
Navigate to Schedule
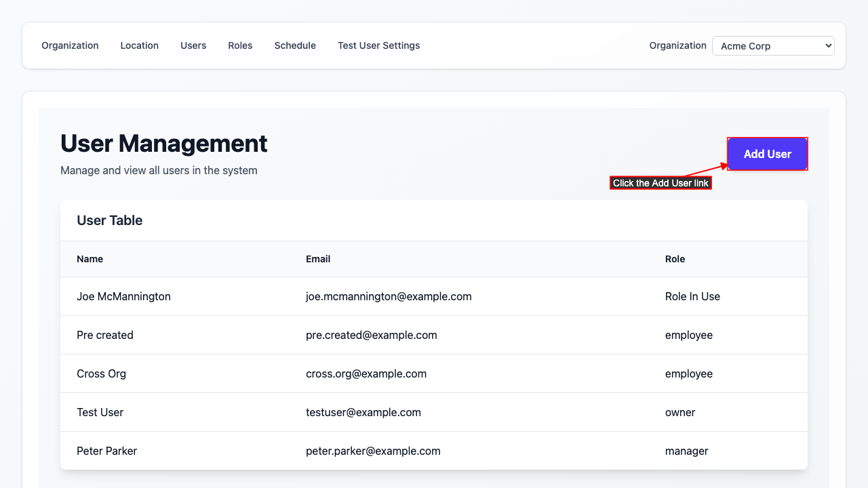tap(295, 45)
